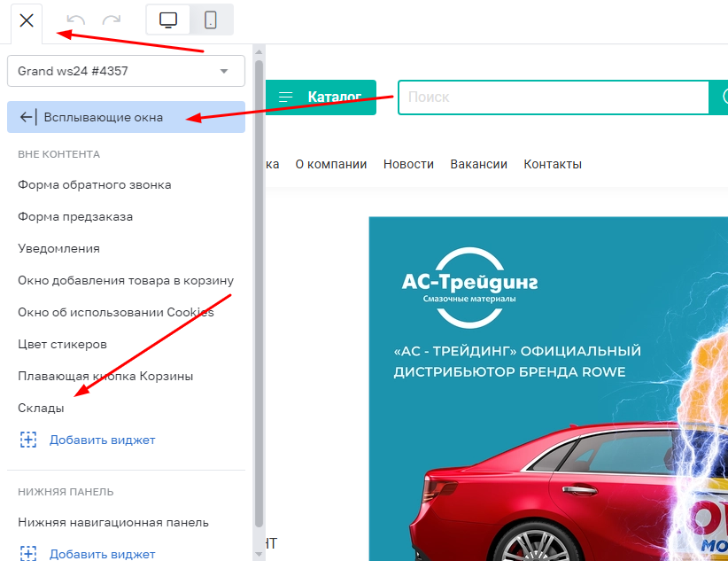
Task: Open Новости page link
Action: (408, 164)
